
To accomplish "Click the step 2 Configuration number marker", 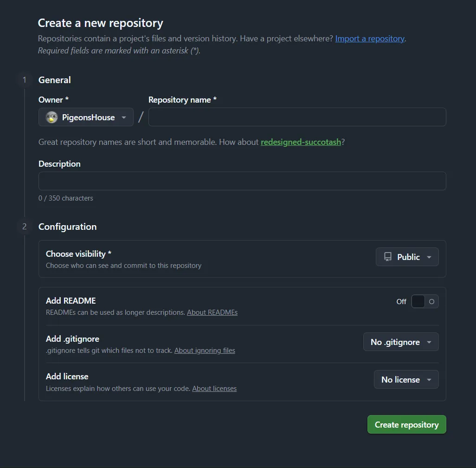I will tap(25, 227).
